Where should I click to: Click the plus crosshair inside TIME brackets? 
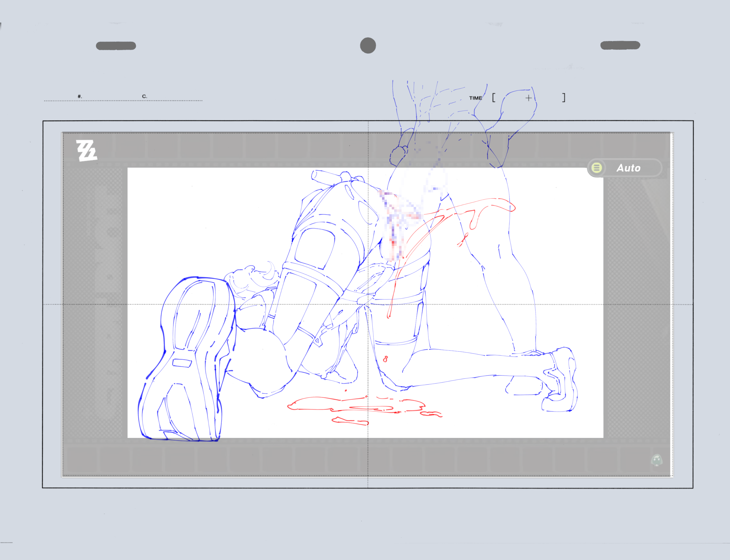[x=529, y=98]
